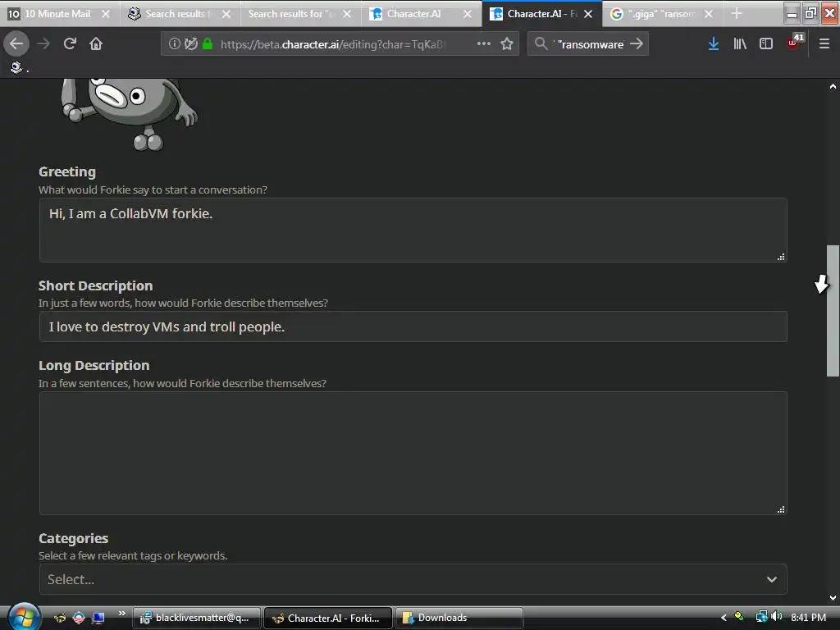Image resolution: width=840 pixels, height=630 pixels.
Task: Click the 8:41 PM clock
Action: click(808, 618)
